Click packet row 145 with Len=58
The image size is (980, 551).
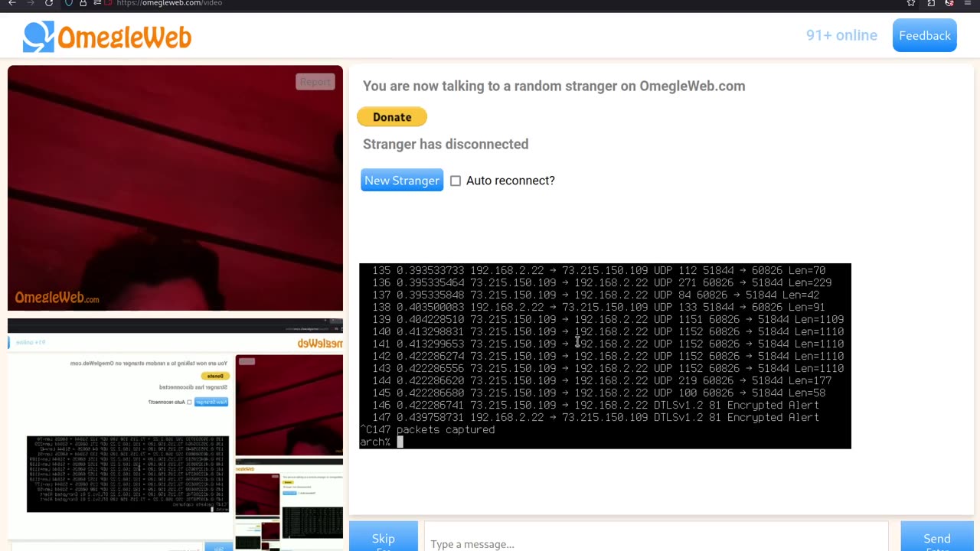[599, 393]
